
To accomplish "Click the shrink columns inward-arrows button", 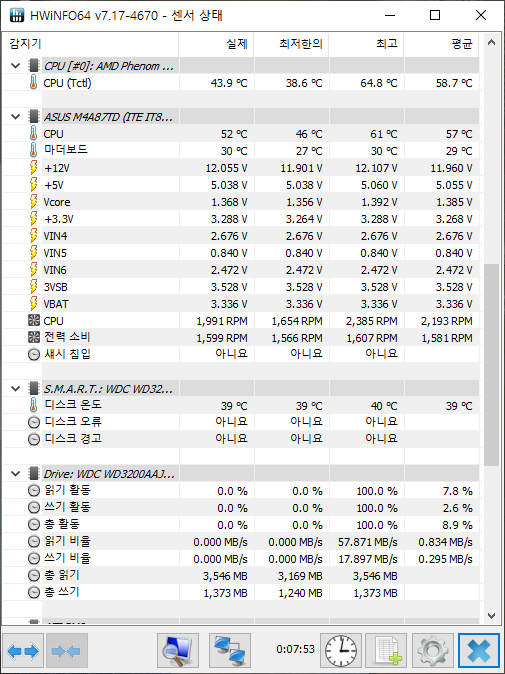I will 67,651.
